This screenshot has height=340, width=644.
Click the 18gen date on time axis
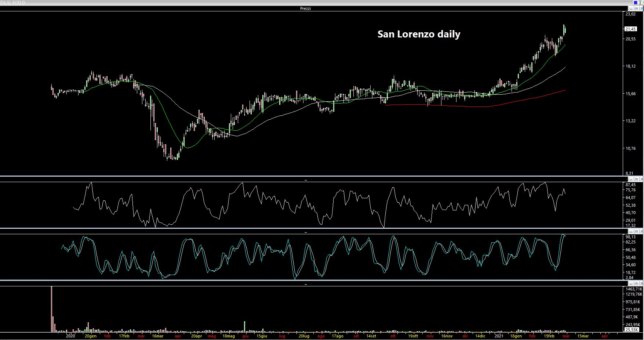click(516, 336)
